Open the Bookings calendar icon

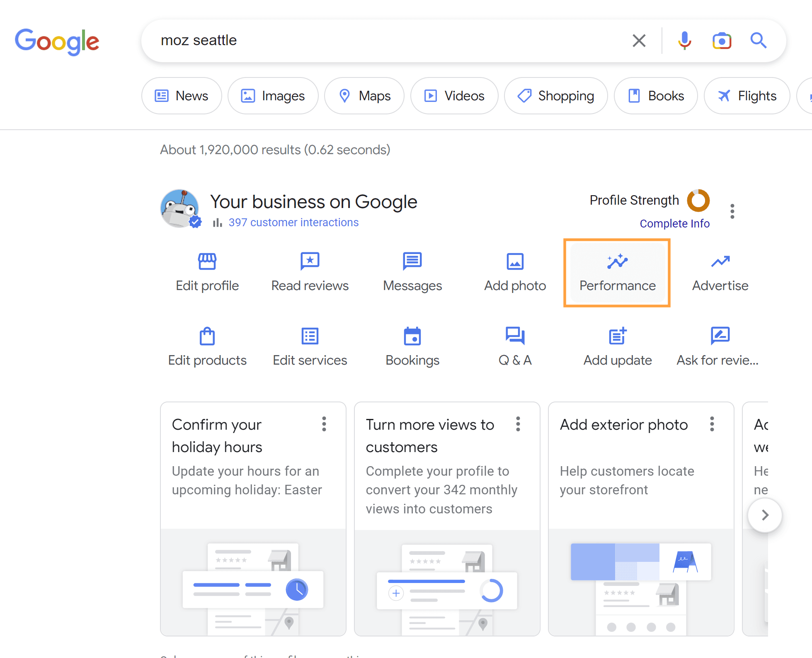412,336
